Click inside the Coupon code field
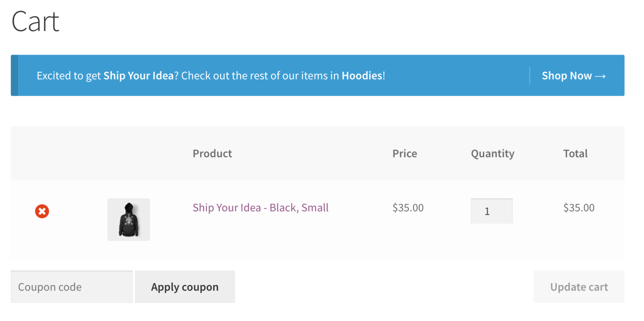The image size is (644, 321). pyautogui.click(x=71, y=287)
